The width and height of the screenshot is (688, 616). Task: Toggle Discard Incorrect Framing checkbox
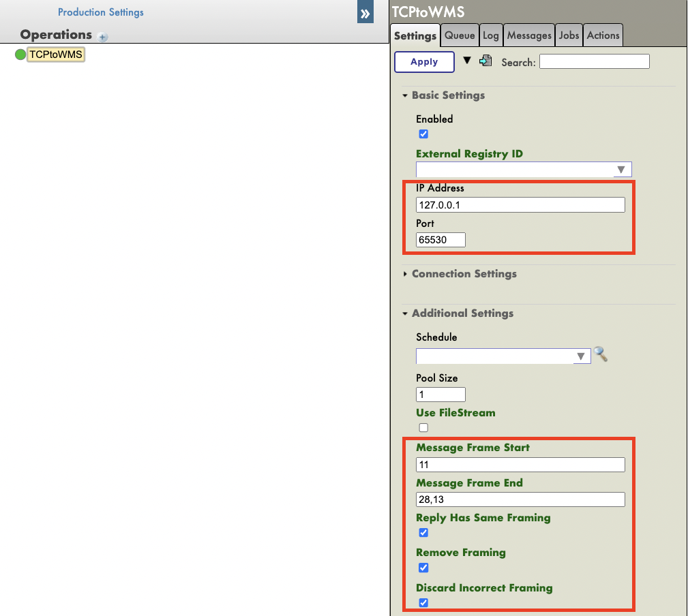[x=423, y=603]
